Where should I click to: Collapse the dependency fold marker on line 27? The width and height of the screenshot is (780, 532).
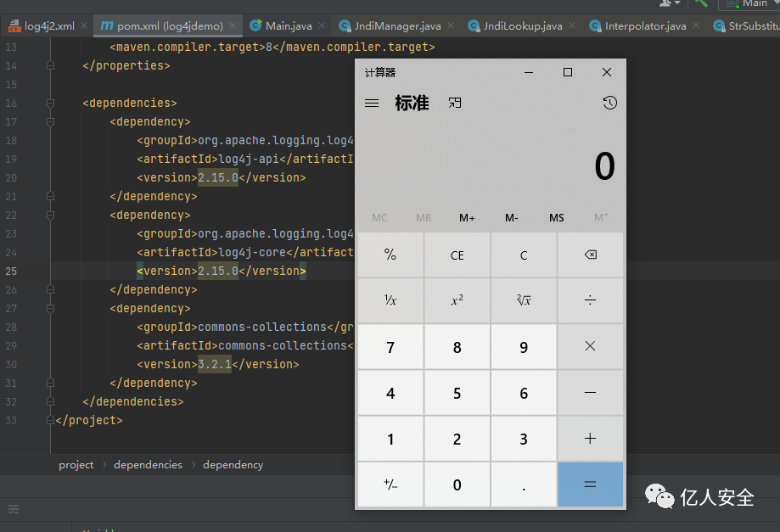[50, 309]
